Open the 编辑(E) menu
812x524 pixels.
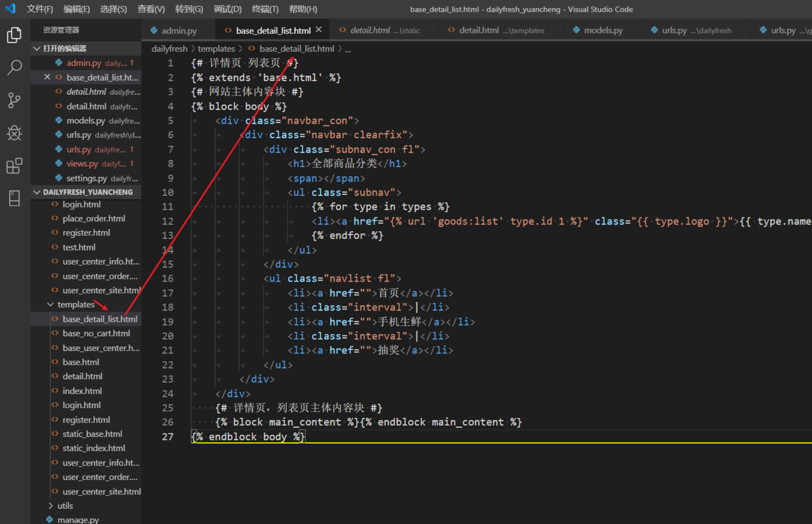click(77, 9)
